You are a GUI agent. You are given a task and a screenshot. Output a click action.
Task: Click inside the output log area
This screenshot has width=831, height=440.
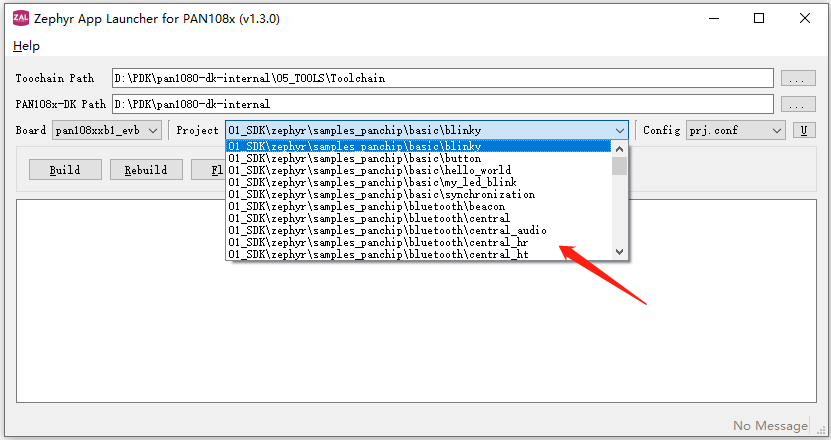(x=416, y=301)
